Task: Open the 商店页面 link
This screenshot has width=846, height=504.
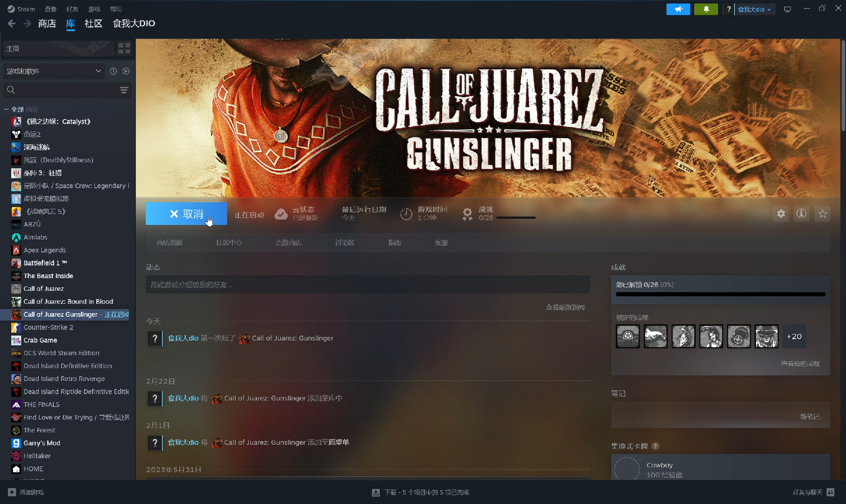Action: coord(169,243)
